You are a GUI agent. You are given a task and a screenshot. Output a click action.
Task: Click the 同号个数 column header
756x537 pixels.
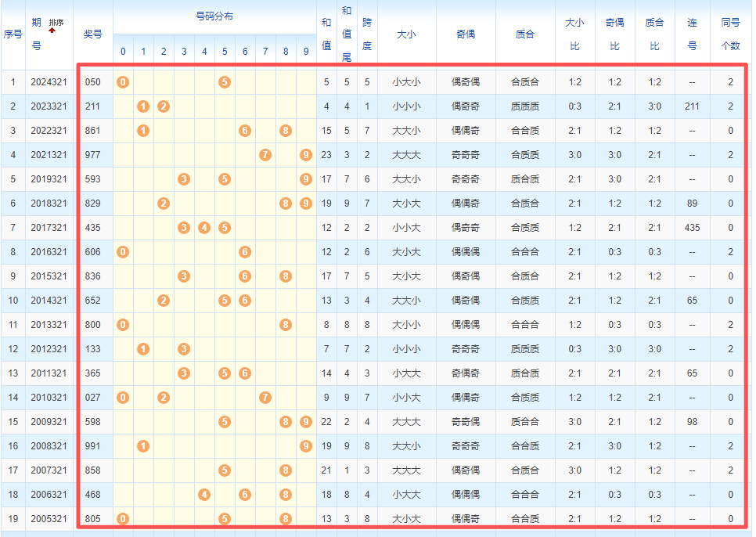click(x=730, y=34)
